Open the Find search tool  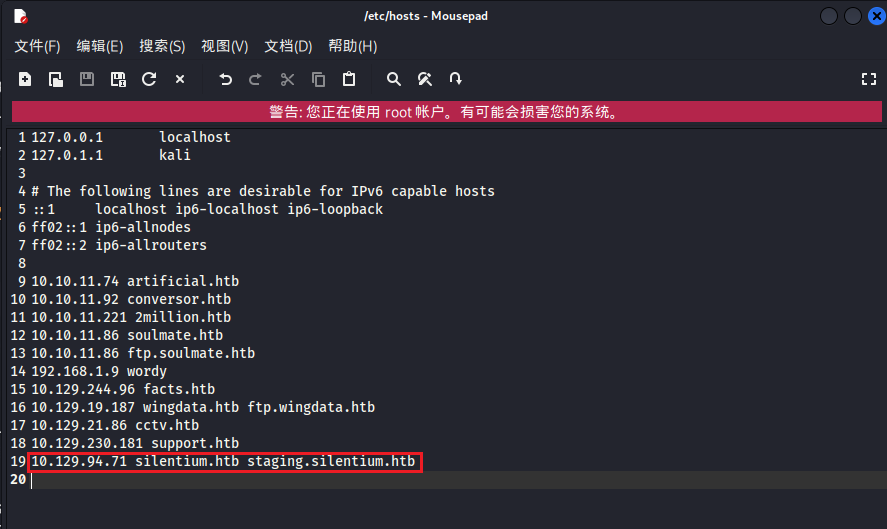point(394,79)
